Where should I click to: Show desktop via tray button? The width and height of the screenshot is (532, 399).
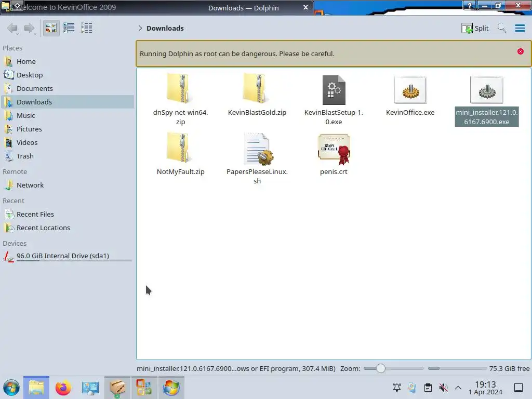pos(518,388)
